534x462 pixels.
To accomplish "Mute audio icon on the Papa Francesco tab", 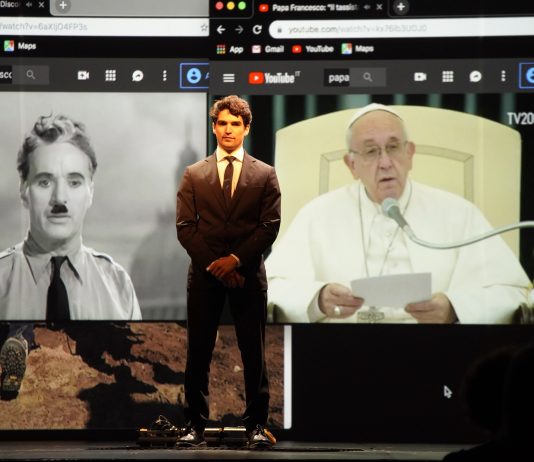I will (367, 7).
